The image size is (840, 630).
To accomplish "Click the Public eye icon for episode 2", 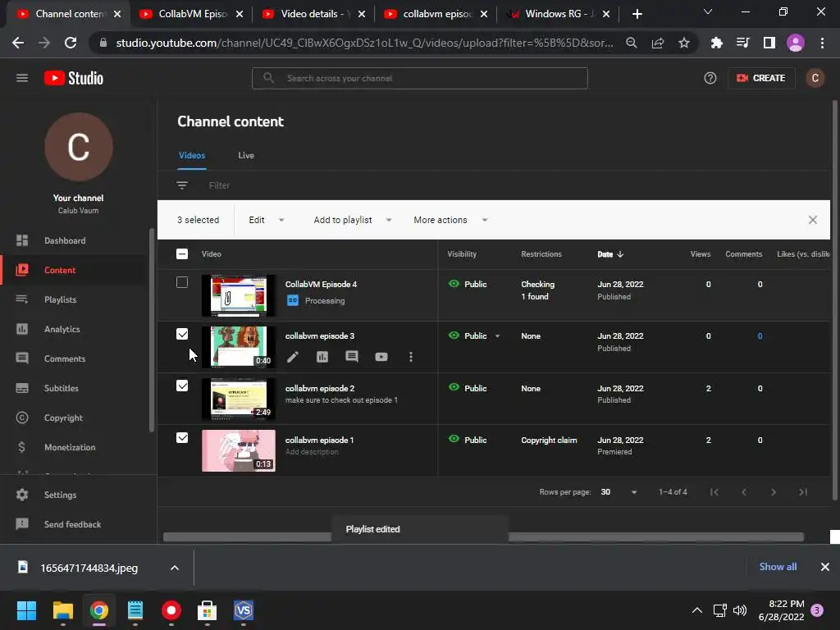I will [454, 387].
